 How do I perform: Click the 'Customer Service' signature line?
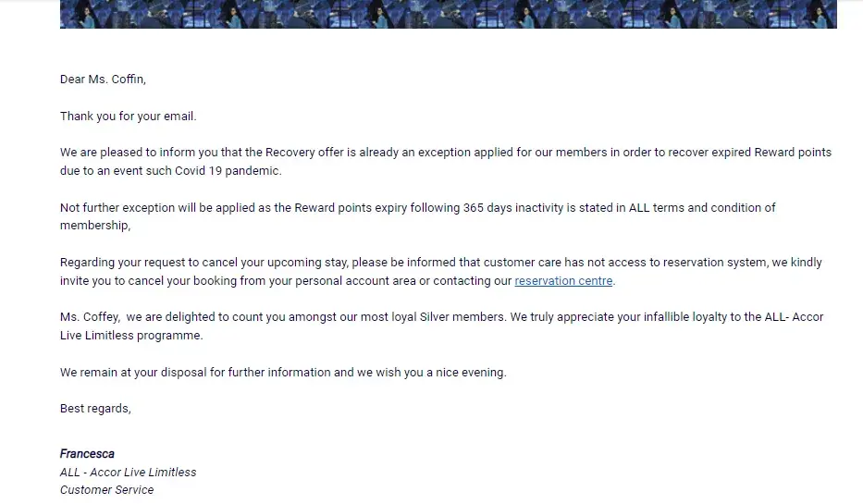click(107, 490)
